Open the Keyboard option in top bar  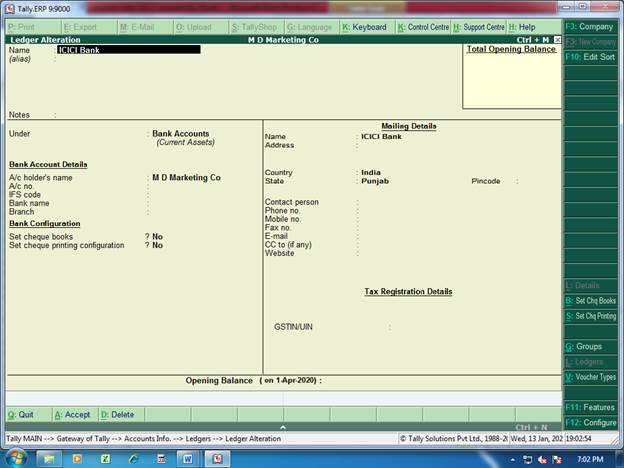coord(365,27)
